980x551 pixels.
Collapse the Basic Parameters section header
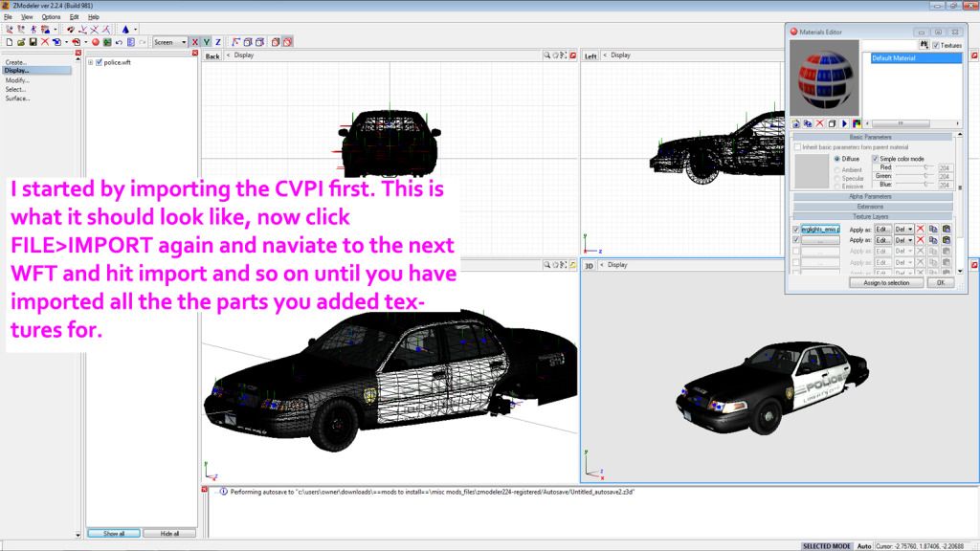point(872,137)
